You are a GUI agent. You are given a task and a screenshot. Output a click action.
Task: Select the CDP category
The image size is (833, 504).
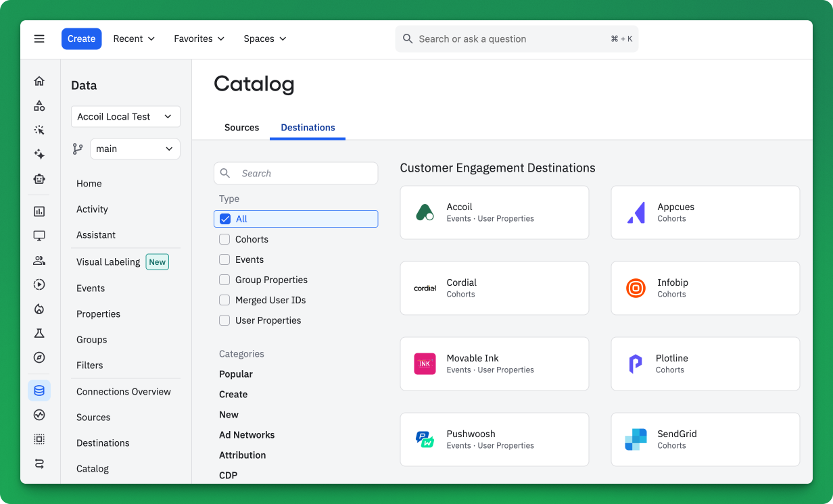click(228, 475)
